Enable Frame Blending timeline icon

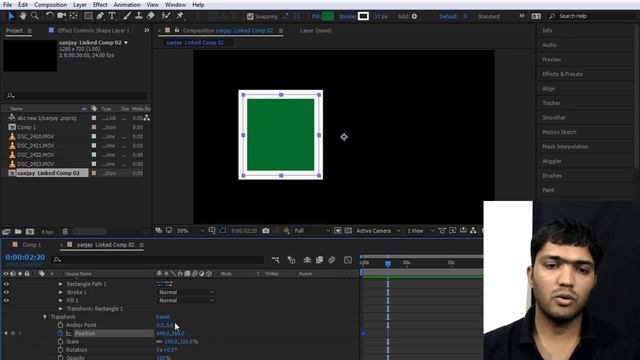[319, 260]
